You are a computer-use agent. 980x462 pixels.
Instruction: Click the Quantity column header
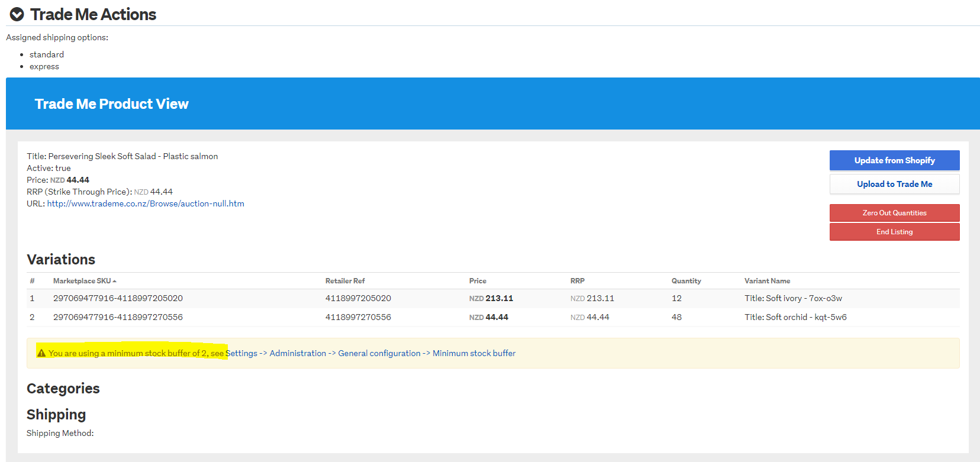(686, 281)
